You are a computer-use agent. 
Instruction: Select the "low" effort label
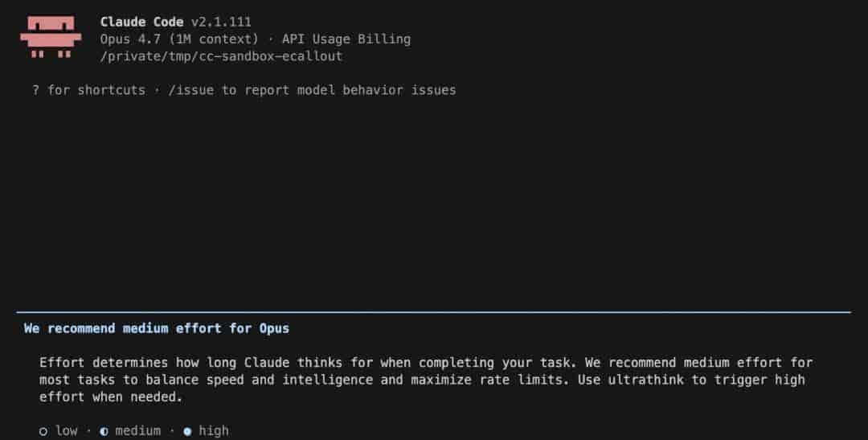coord(67,431)
